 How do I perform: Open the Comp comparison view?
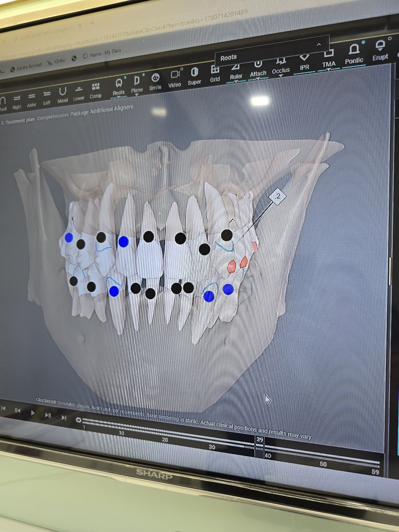95,91
